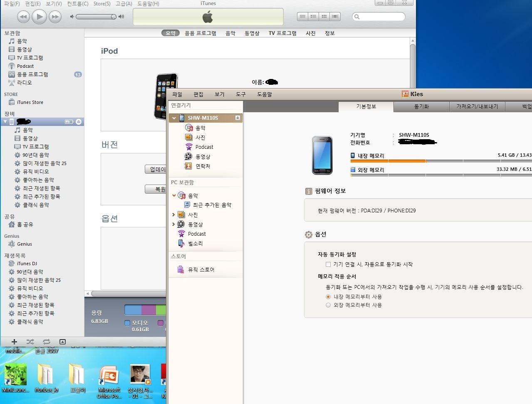Collapse the iPod device tree in iTunes
The width and height of the screenshot is (532, 404).
pos(5,122)
